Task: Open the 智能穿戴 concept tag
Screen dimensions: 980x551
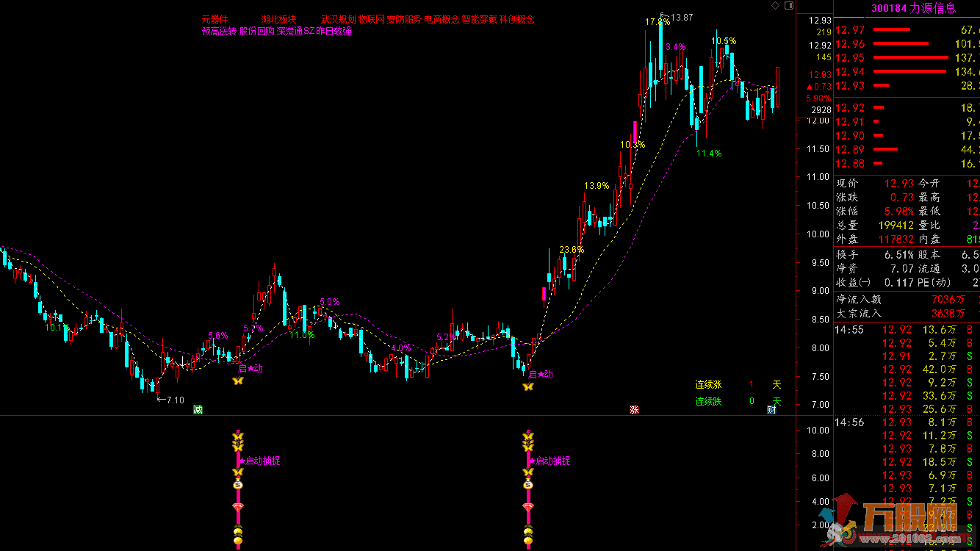Action: tap(480, 20)
